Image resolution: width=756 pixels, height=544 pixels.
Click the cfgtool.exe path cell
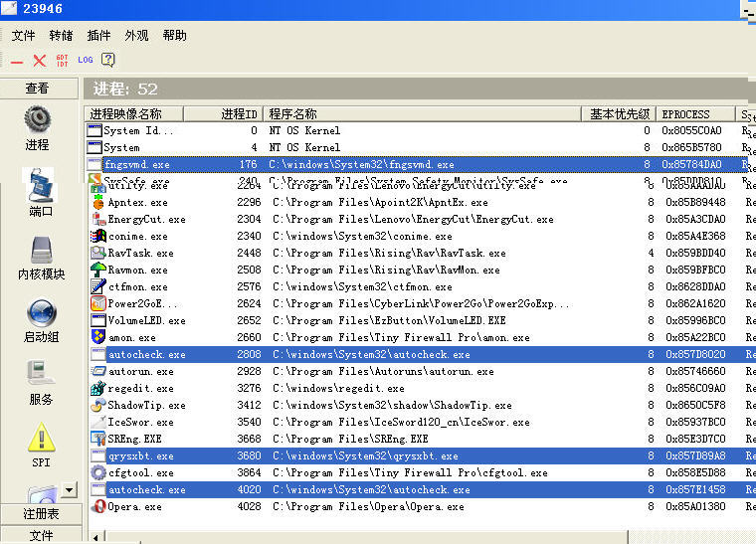point(410,472)
